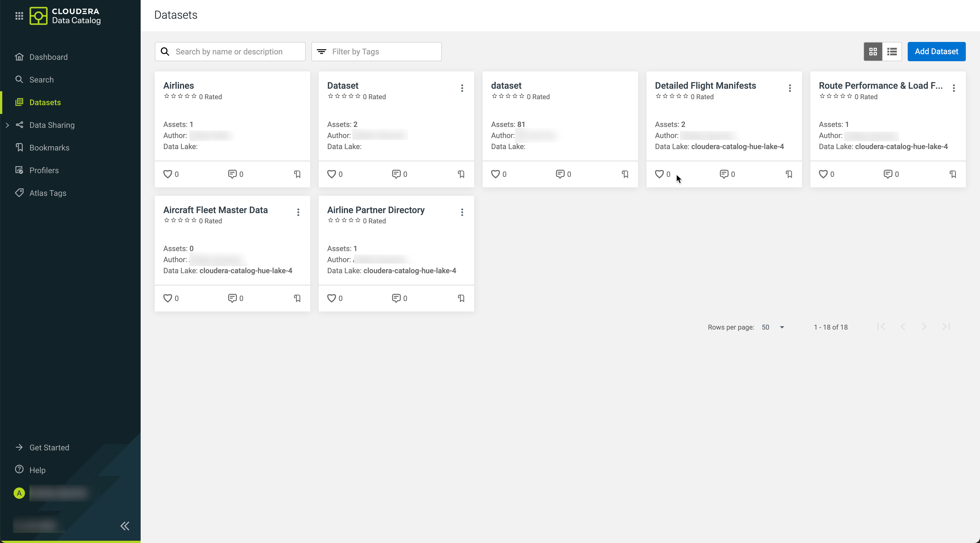
Task: Open the app switcher grid icon
Action: pyautogui.click(x=19, y=16)
